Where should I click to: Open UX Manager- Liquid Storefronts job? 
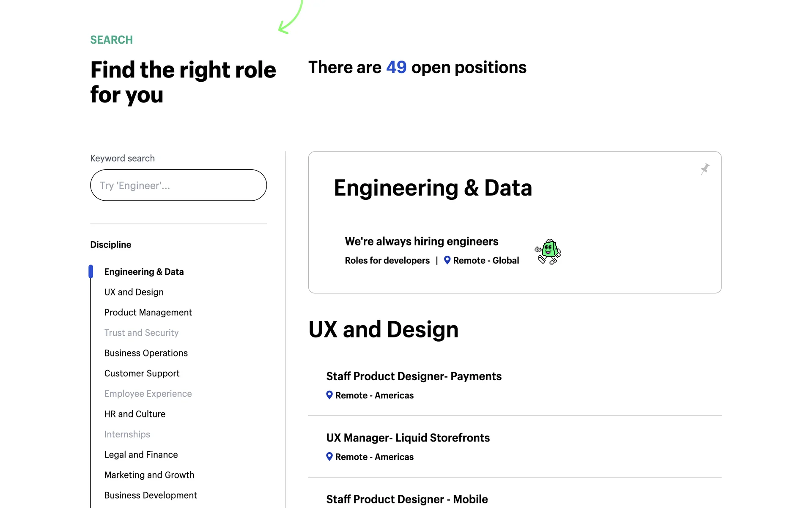point(408,438)
